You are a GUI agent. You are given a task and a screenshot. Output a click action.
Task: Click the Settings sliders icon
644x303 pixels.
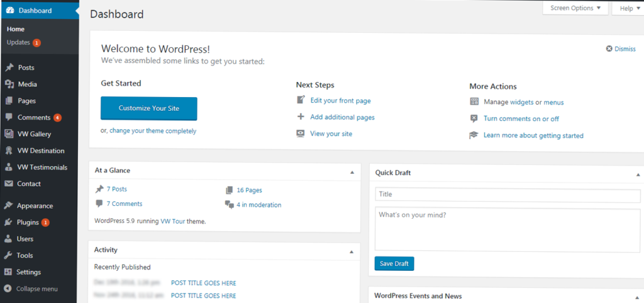8,272
